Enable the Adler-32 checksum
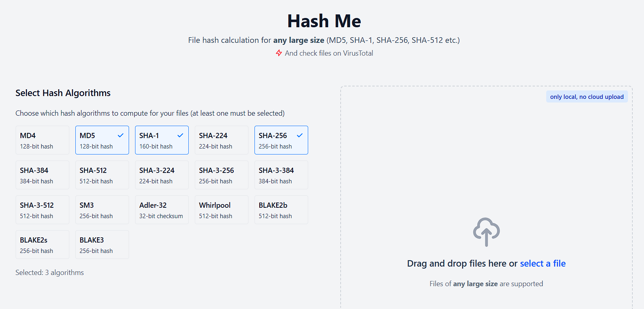 (x=162, y=209)
